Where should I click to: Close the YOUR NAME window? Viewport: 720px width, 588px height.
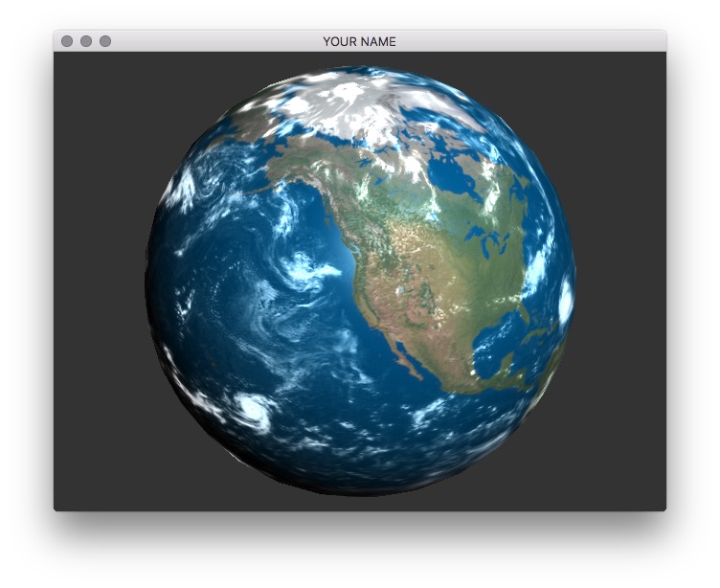coord(67,41)
